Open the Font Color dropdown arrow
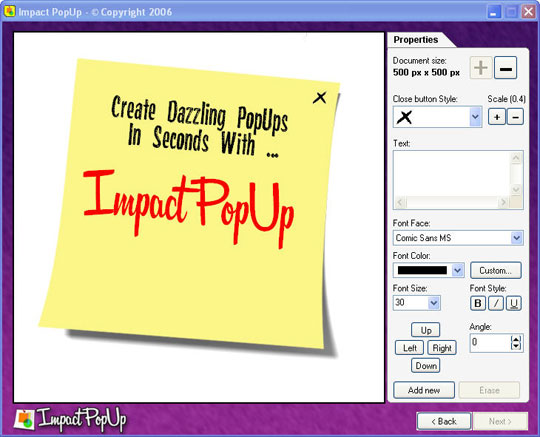The image size is (540, 437). 457,270
